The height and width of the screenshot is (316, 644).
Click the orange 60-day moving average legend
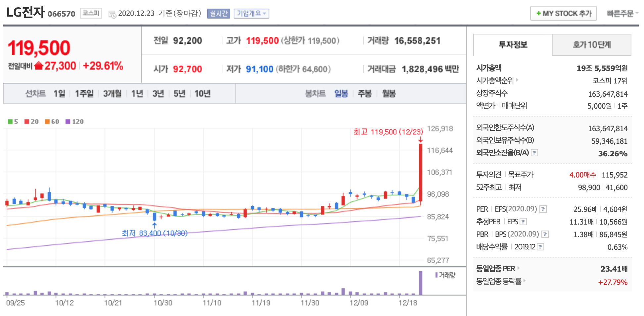point(52,122)
